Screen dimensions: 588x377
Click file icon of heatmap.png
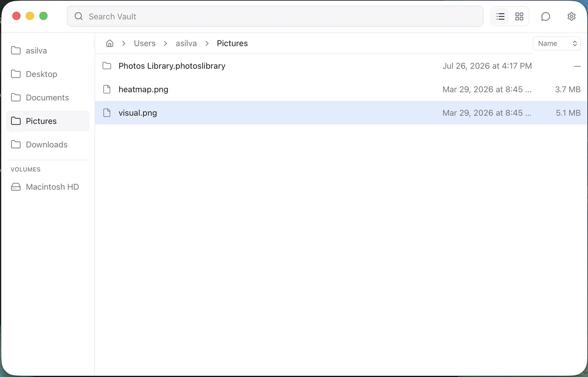(x=107, y=89)
